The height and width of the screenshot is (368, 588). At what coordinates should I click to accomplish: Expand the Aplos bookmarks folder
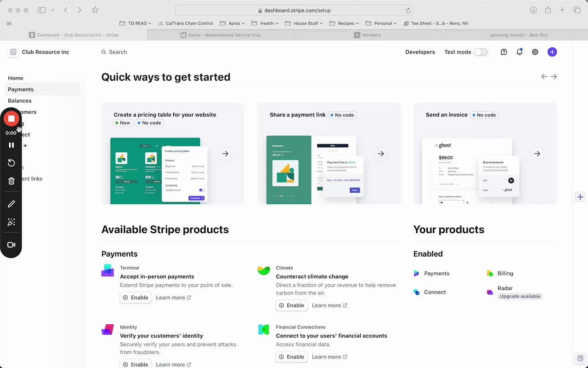[x=232, y=23]
